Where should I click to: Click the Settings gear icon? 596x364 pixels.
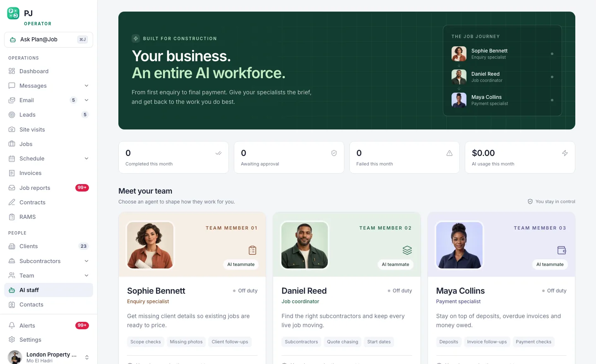pos(12,340)
